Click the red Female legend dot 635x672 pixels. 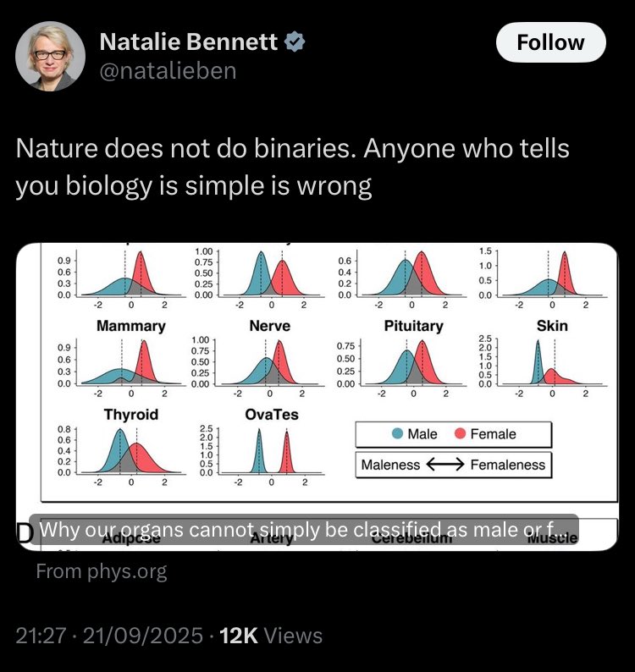coord(460,433)
